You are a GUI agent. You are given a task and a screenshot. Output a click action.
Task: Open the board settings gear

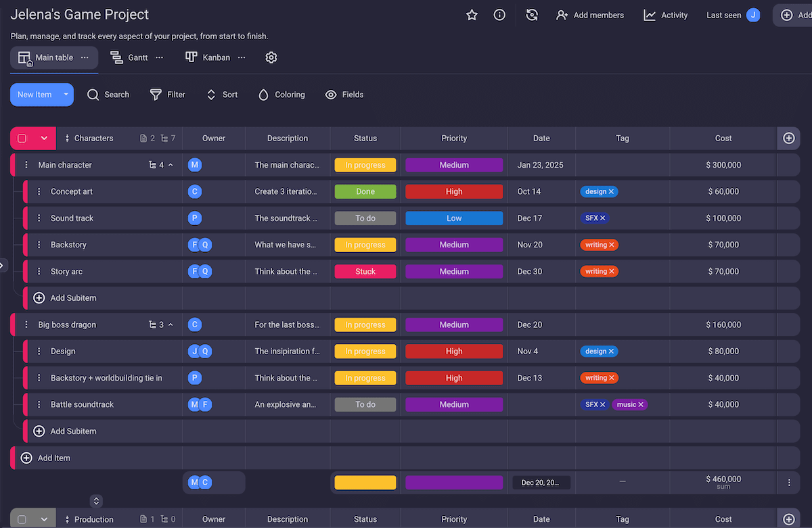tap(271, 57)
